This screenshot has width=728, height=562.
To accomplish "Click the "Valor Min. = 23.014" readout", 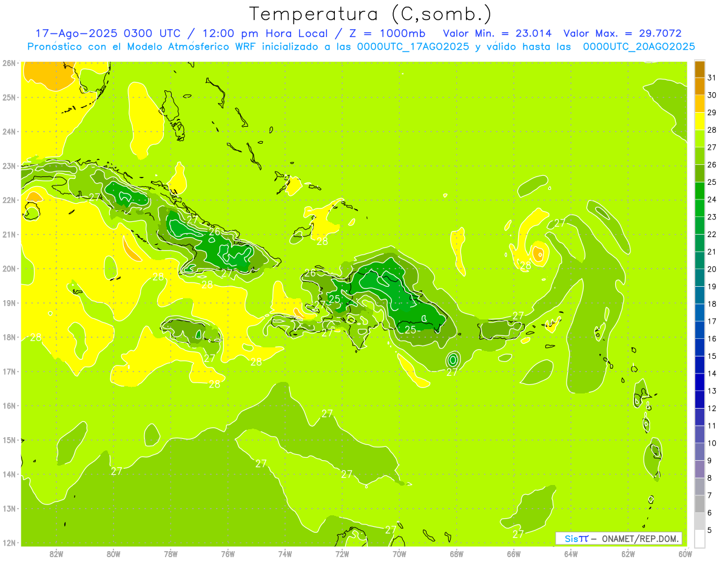I will pos(497,33).
